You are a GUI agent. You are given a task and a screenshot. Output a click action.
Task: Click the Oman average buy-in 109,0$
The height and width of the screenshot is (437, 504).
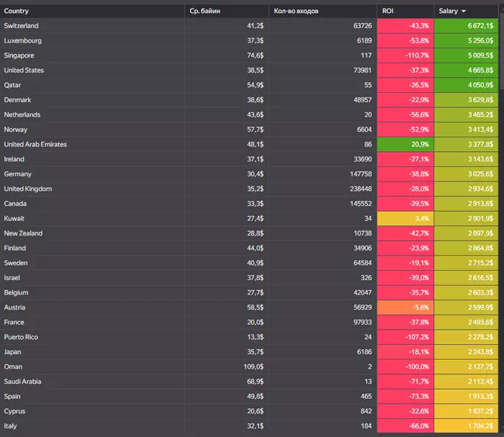tap(253, 366)
